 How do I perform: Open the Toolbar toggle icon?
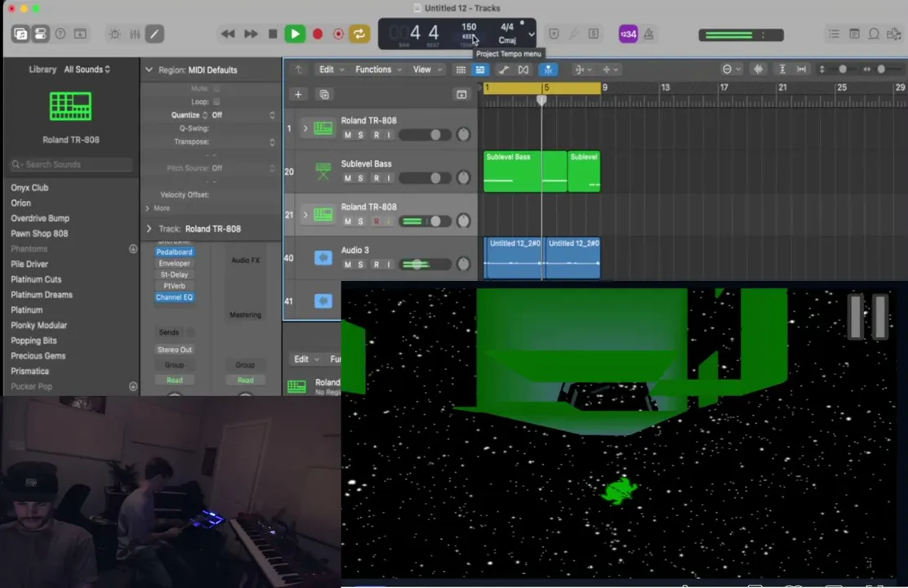tap(81, 33)
